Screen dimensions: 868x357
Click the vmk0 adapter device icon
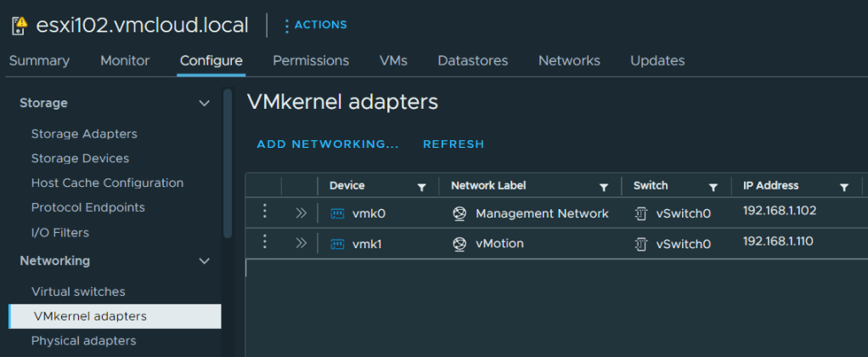tap(337, 213)
